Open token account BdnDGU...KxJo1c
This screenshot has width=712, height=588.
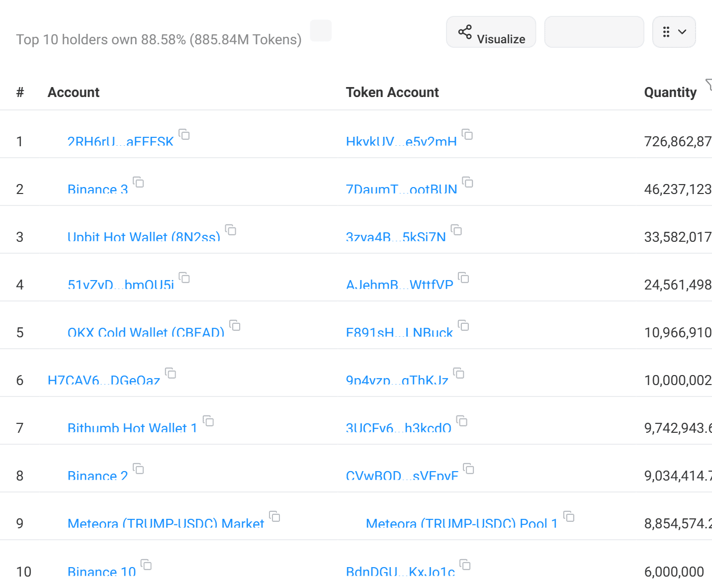coord(400,572)
